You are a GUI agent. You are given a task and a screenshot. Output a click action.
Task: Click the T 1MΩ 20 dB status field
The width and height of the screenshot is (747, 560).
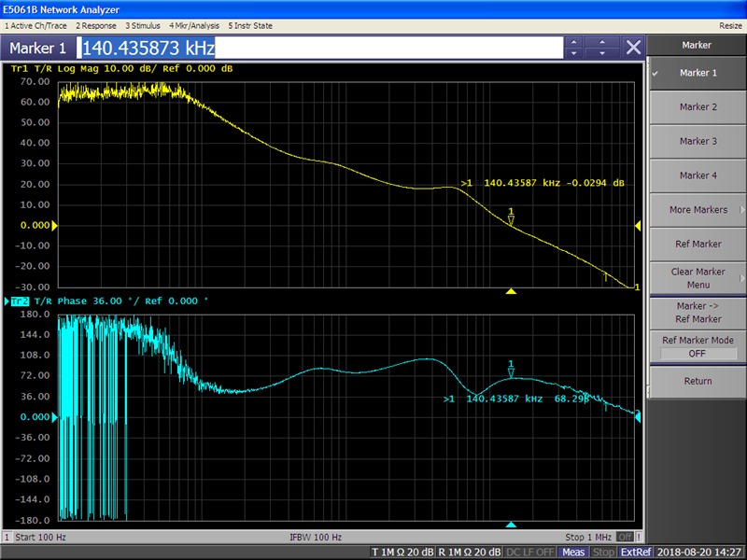[x=402, y=553]
